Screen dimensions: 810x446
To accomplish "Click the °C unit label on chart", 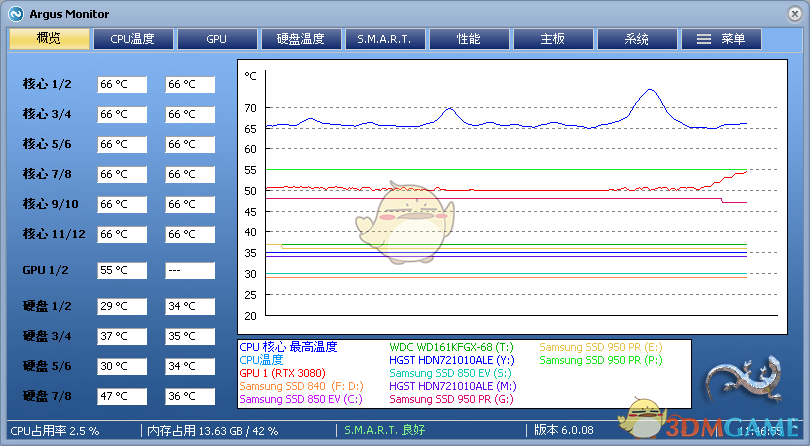I will pos(250,76).
